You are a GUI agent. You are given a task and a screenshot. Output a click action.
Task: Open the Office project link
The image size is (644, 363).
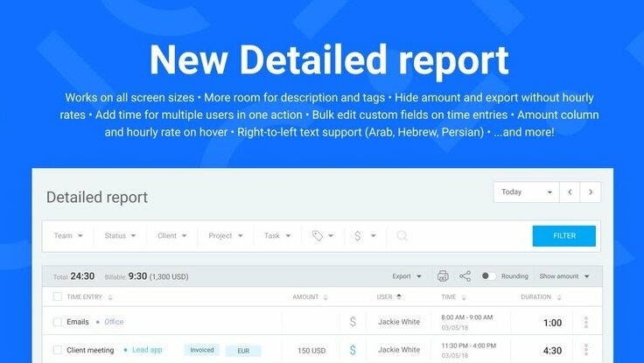coord(114,322)
